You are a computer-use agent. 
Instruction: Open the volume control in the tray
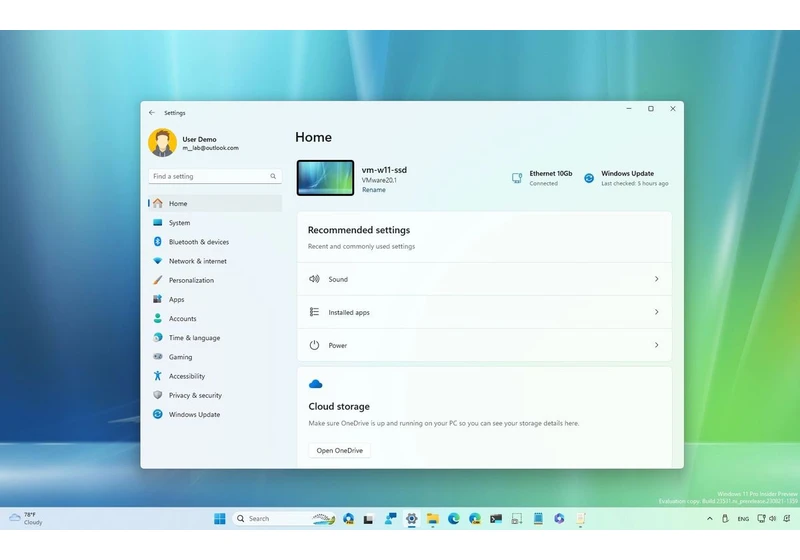coord(772,519)
